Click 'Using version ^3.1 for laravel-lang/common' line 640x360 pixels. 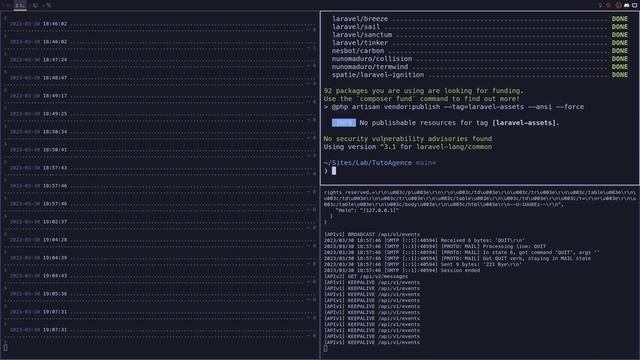coord(407,147)
